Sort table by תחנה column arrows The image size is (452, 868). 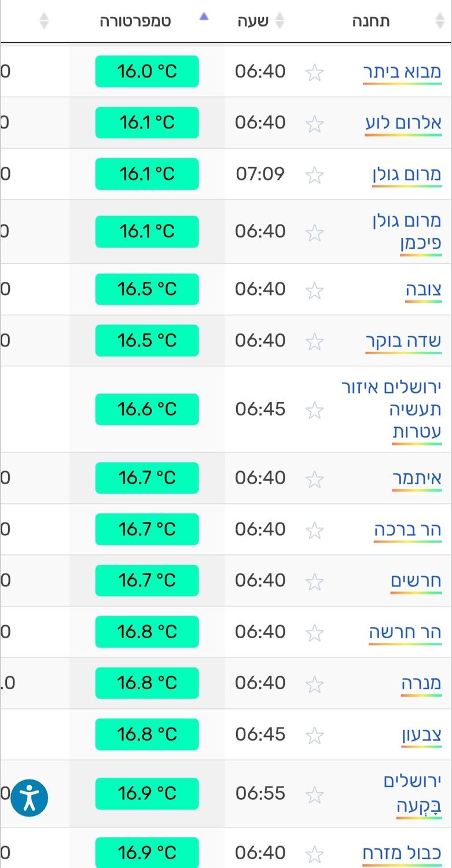[440, 21]
